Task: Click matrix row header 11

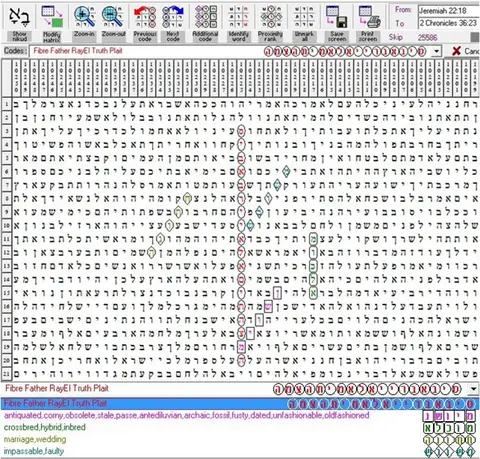Action: pos(6,239)
